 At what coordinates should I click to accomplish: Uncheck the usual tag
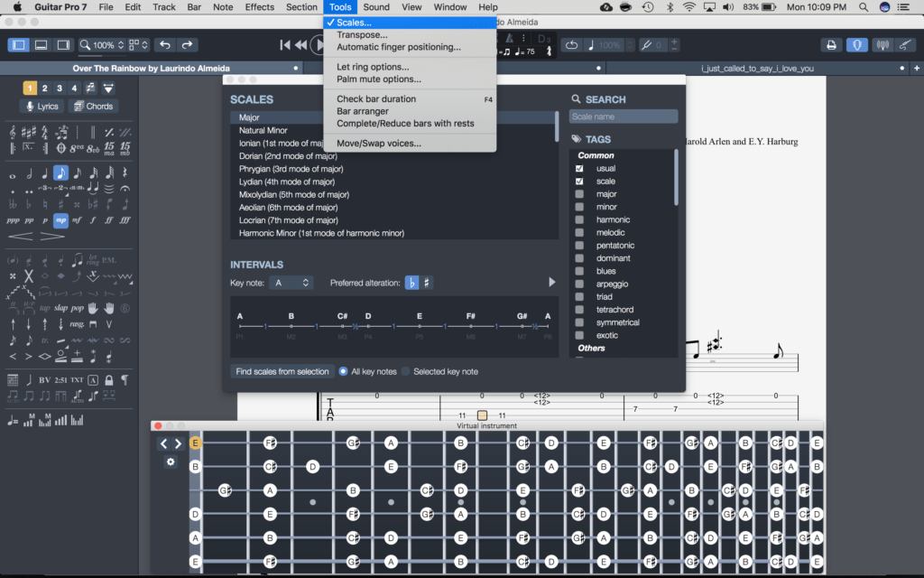point(579,168)
